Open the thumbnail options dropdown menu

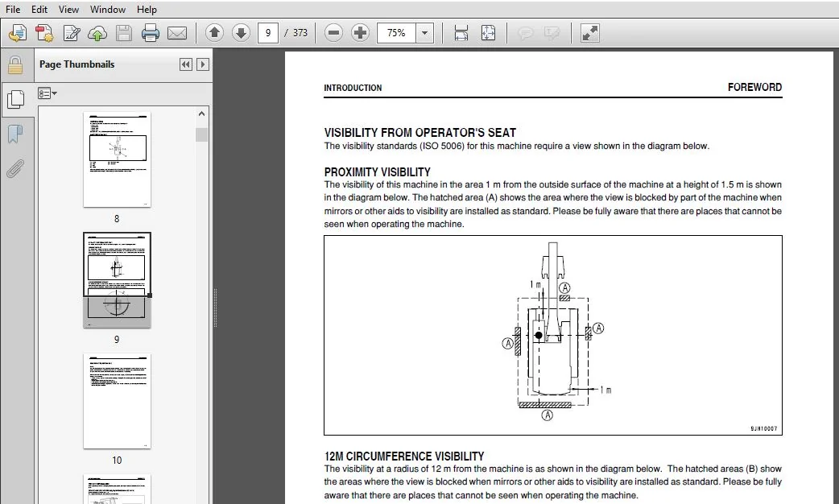(x=47, y=93)
